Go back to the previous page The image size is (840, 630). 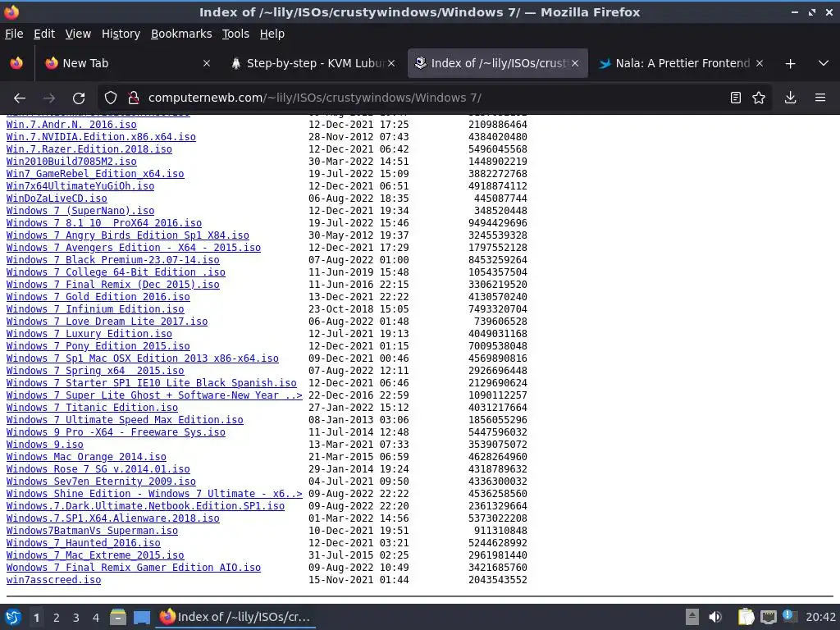pyautogui.click(x=20, y=98)
